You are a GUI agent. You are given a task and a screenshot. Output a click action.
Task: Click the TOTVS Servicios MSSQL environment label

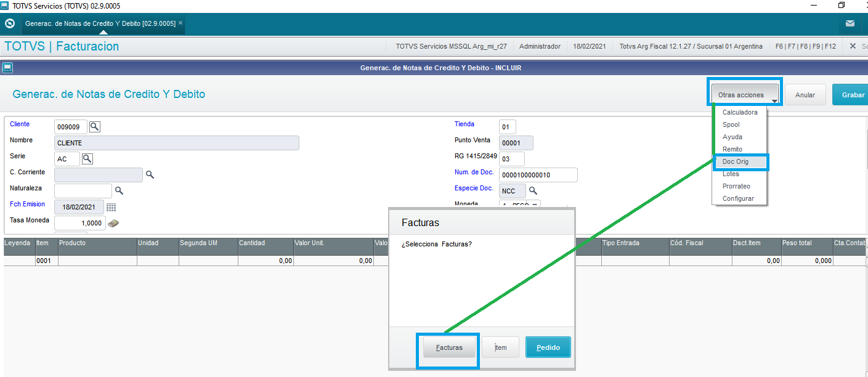452,46
